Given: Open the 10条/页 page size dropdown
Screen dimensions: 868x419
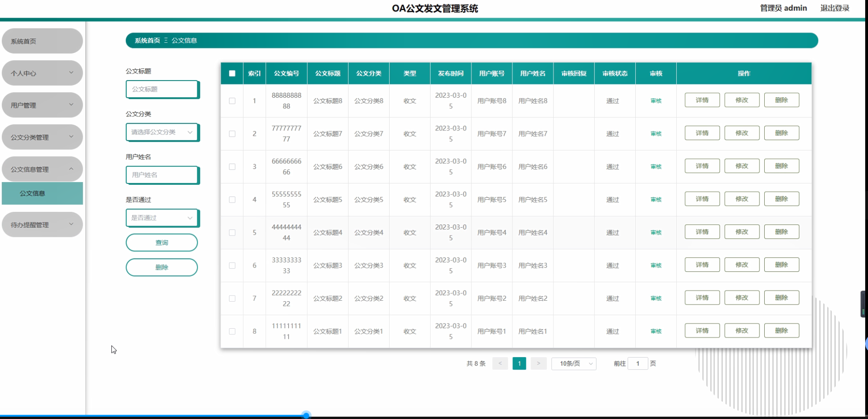Looking at the screenshot, I should (x=574, y=364).
